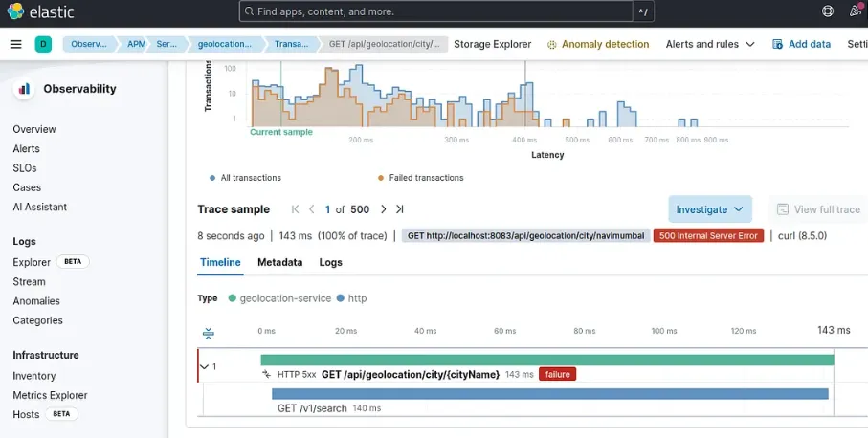The height and width of the screenshot is (438, 868).
Task: Open Observability breadcrumb
Action: [x=89, y=44]
